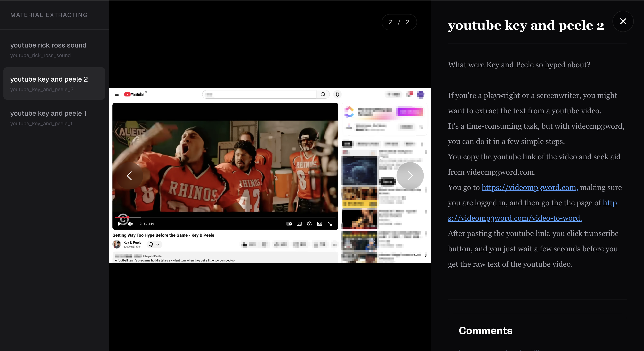The image size is (644, 351).
Task: Open the https://videomp3word.com link
Action: [x=529, y=187]
